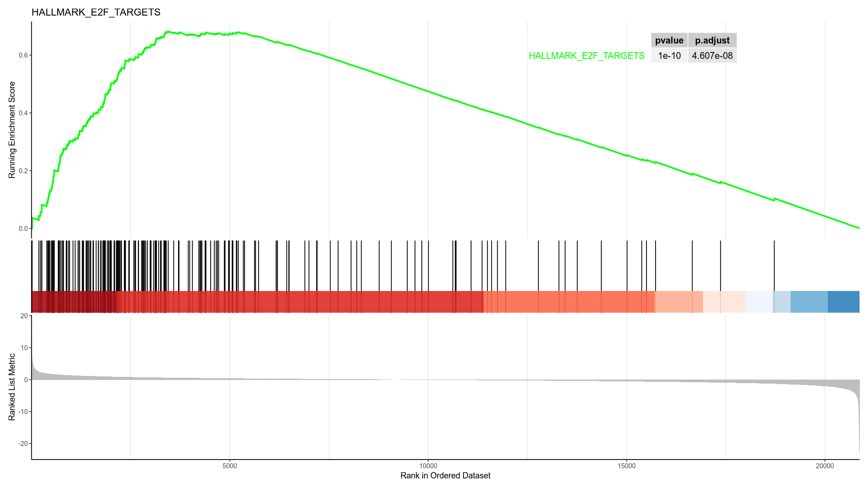The height and width of the screenshot is (488, 868).
Task: Click the Rank in Ordered Dataset axis title
Action: 445,476
